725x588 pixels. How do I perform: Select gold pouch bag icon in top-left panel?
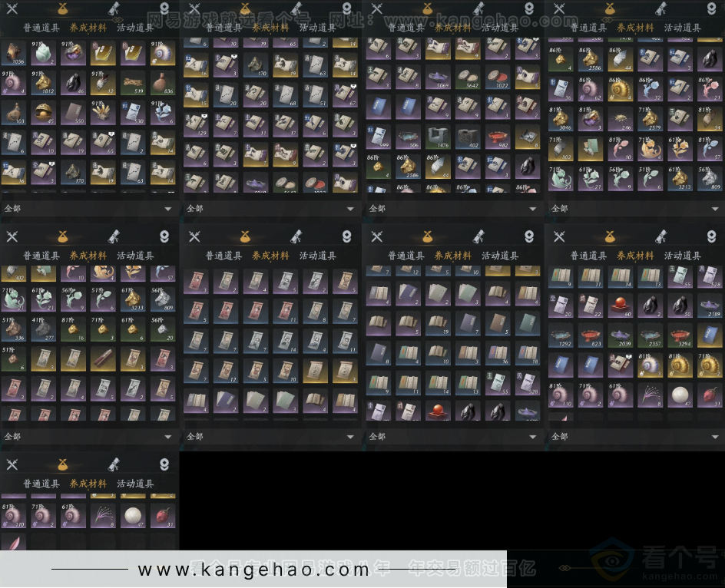63,8
